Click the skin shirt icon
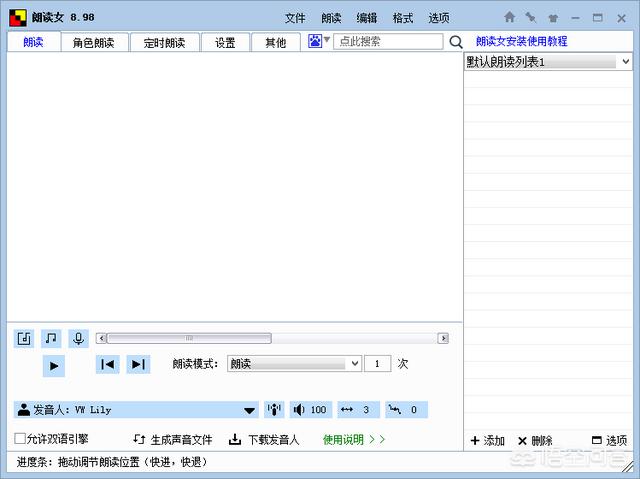Screen dimensions: 640x479 point(553,18)
